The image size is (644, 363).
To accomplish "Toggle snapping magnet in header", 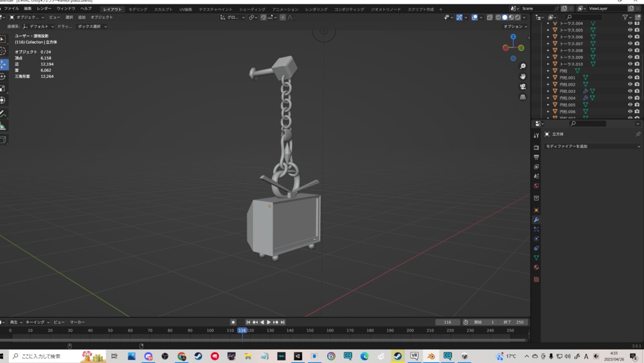I will [264, 17].
